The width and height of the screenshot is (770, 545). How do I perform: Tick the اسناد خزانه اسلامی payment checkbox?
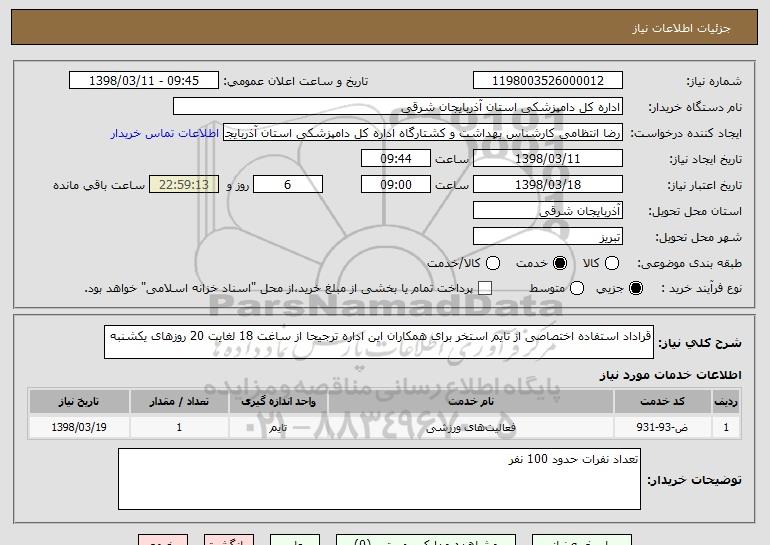pos(485,288)
